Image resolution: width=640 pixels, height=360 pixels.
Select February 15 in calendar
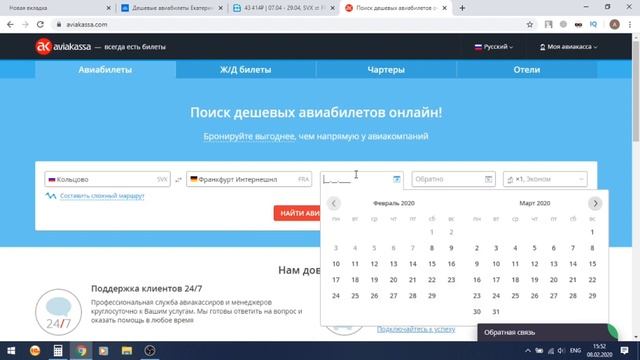click(432, 264)
